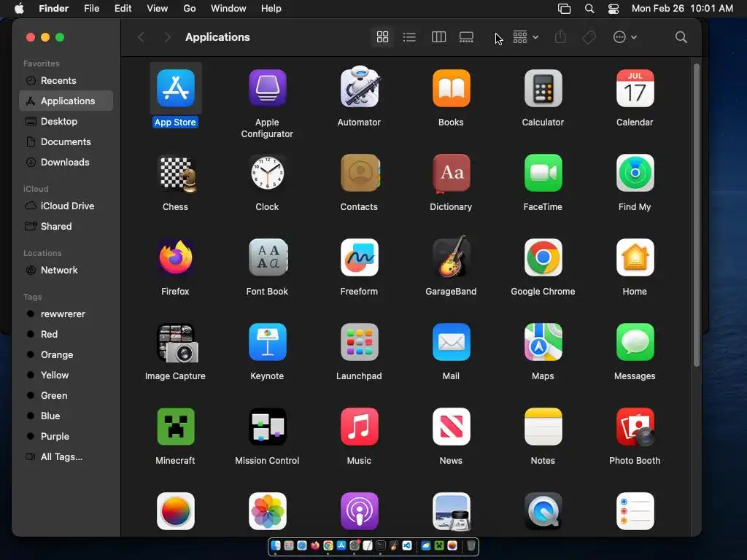This screenshot has height=560, width=747.
Task: Select the Font Book app icon
Action: pyautogui.click(x=268, y=257)
